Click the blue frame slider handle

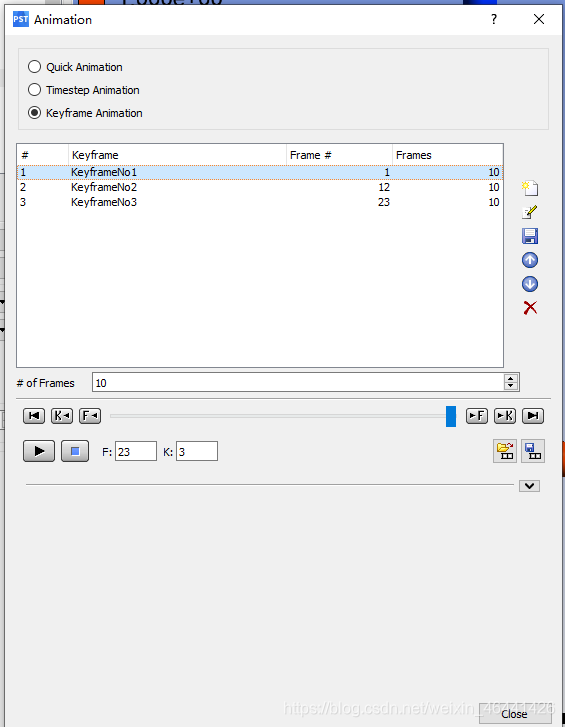[x=451, y=416]
